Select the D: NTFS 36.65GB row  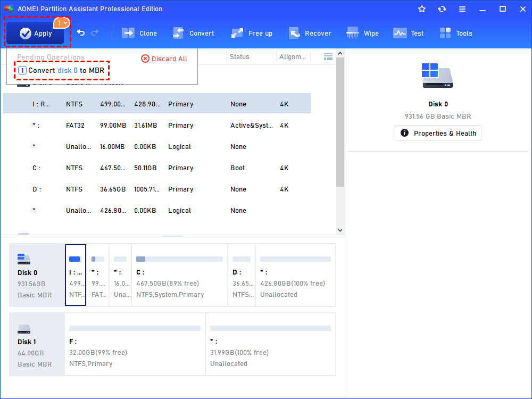[x=157, y=189]
